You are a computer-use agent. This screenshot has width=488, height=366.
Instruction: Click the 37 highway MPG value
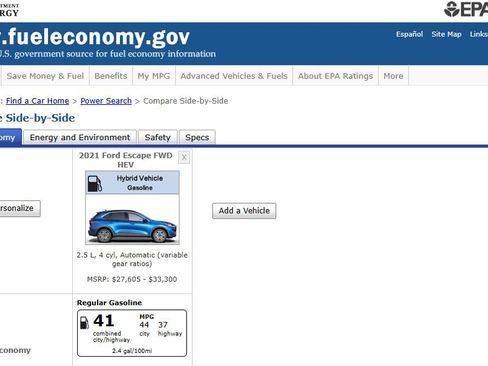click(163, 325)
